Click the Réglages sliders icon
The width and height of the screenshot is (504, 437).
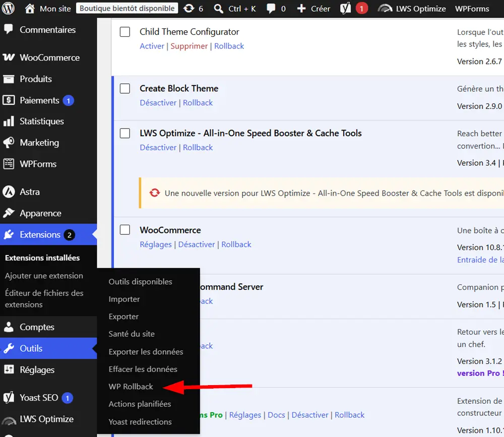coord(9,369)
